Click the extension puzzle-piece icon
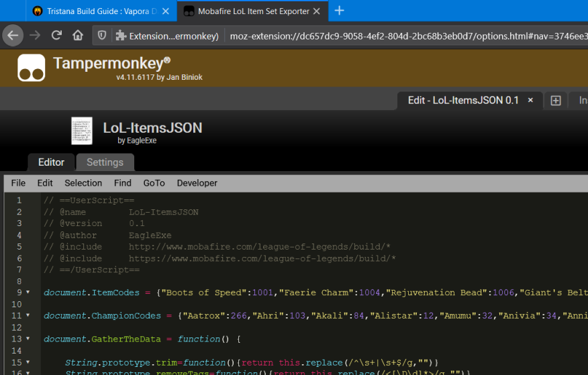Image resolution: width=588 pixels, height=375 pixels. pyautogui.click(x=121, y=36)
